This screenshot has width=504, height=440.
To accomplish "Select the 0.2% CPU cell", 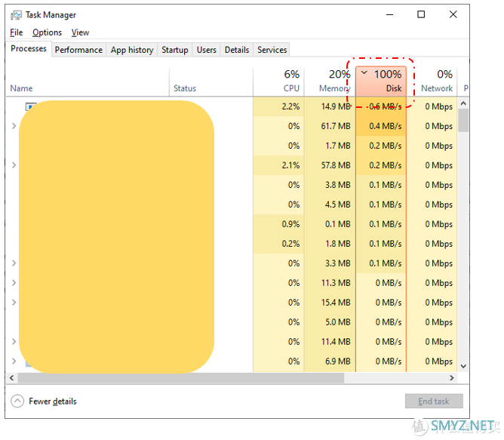I will (278, 244).
